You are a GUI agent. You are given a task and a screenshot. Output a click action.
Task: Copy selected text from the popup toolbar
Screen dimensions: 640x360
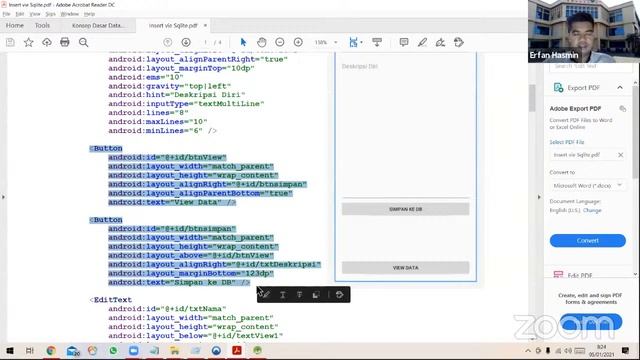(x=316, y=294)
